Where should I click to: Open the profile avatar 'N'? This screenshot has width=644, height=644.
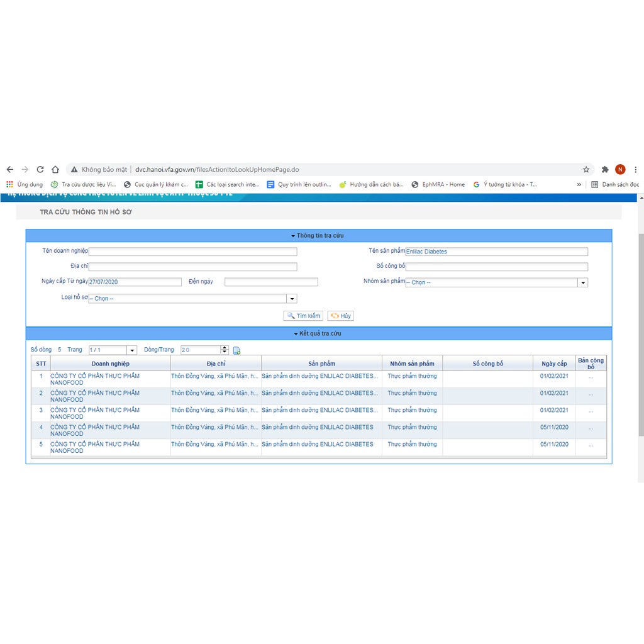point(620,169)
